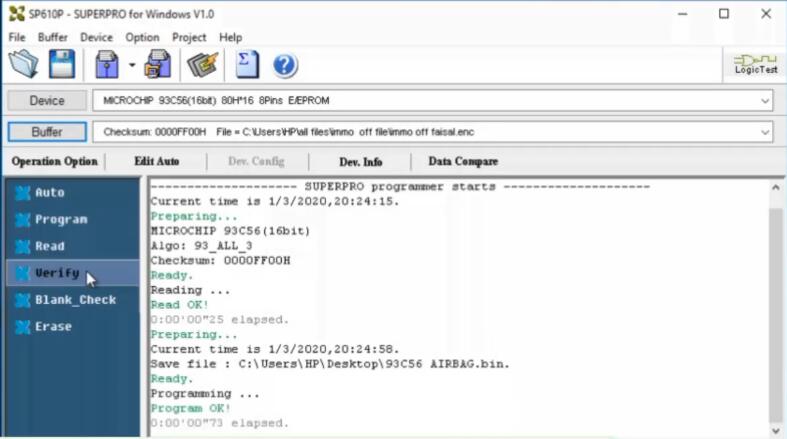Click the icon beside Blank_Check

tap(23, 300)
